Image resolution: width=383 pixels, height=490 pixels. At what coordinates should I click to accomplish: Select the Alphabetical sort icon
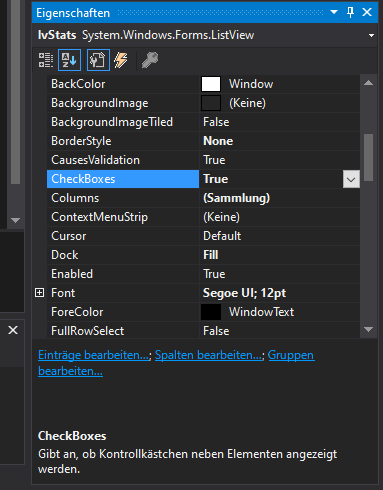click(x=69, y=60)
